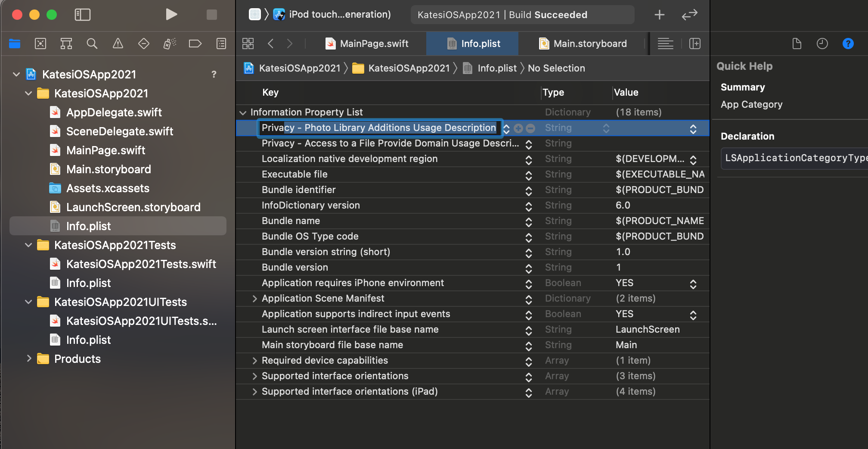
Task: Open the Report navigator
Action: 221,44
